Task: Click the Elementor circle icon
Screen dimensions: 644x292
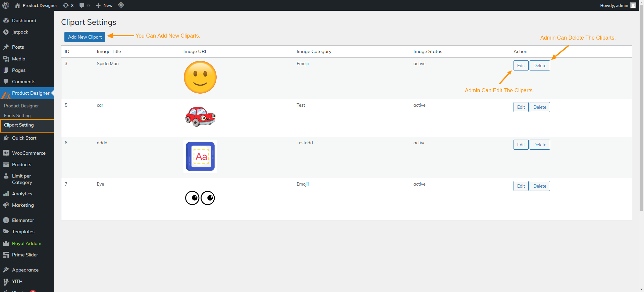Action: pos(6,220)
